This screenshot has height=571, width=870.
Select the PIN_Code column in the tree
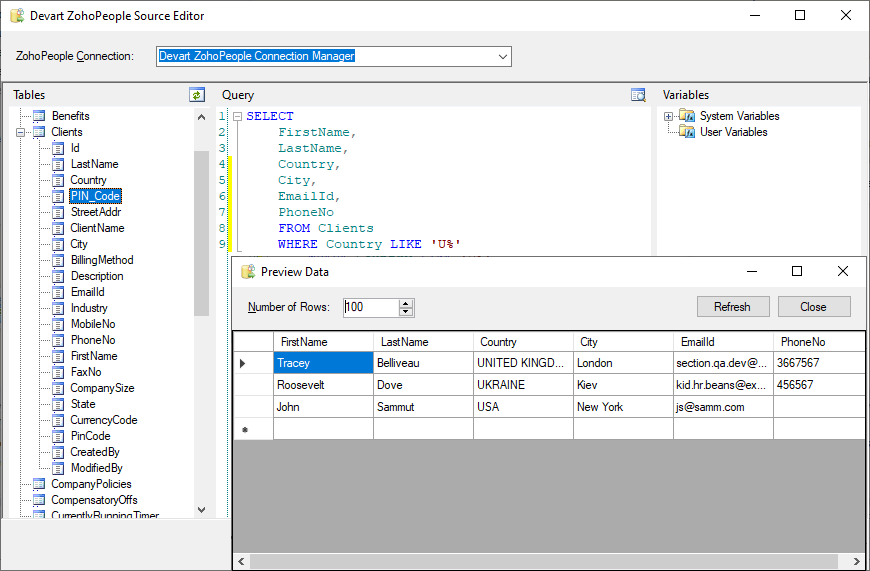pyautogui.click(x=95, y=196)
